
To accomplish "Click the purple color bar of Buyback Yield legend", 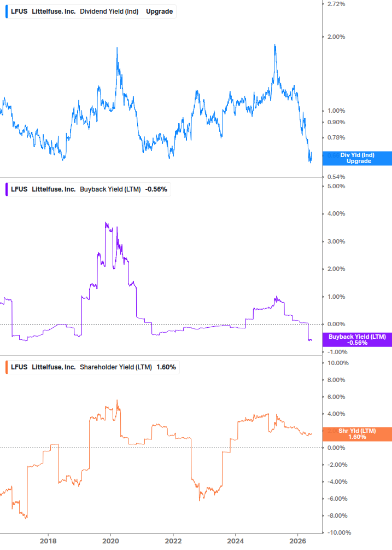I will tap(7, 189).
